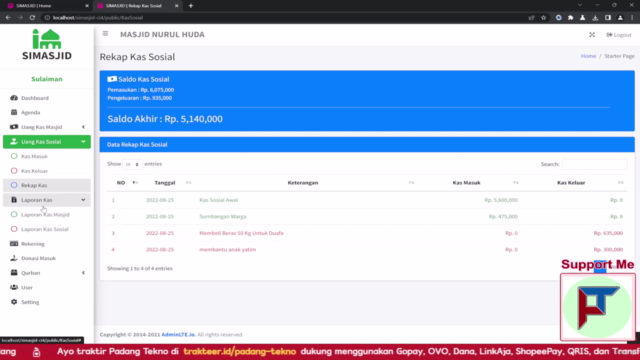
Task: Select Kas Masuk submenu item
Action: (47, 156)
